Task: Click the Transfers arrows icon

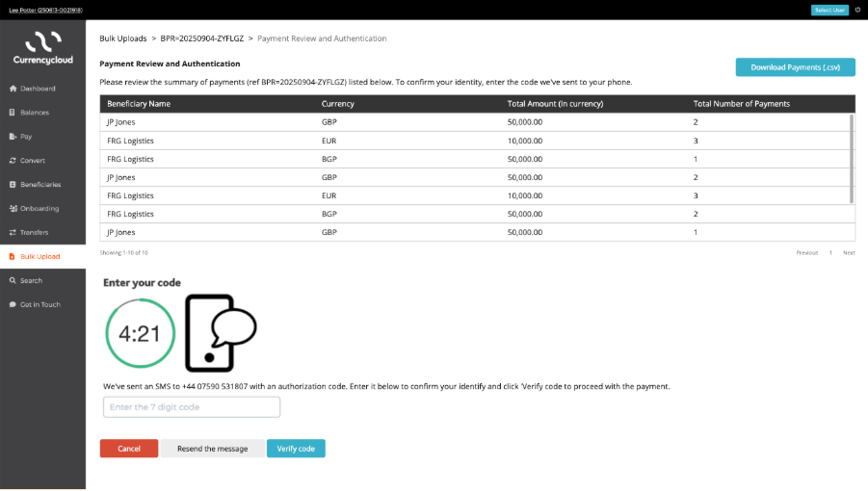Action: [x=13, y=233]
